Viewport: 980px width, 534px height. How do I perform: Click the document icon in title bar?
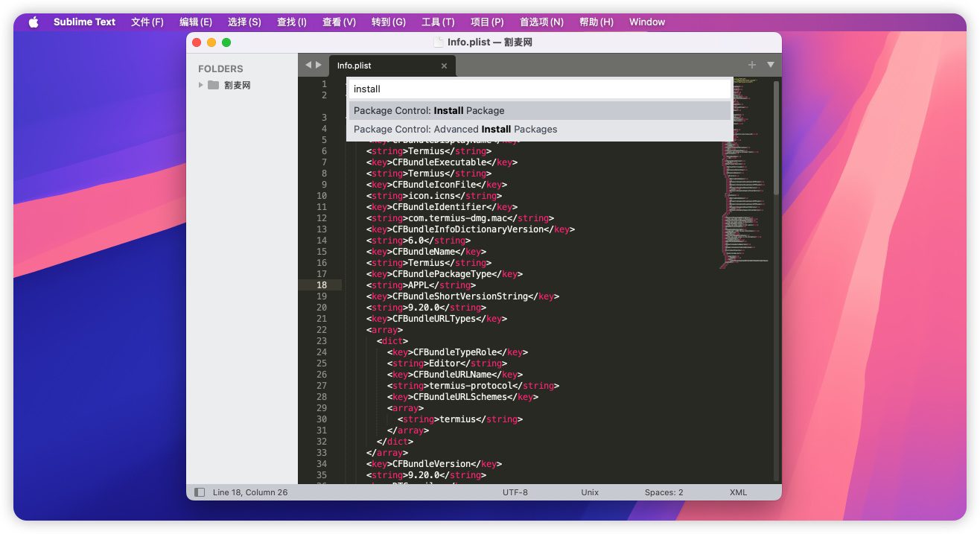(x=438, y=42)
